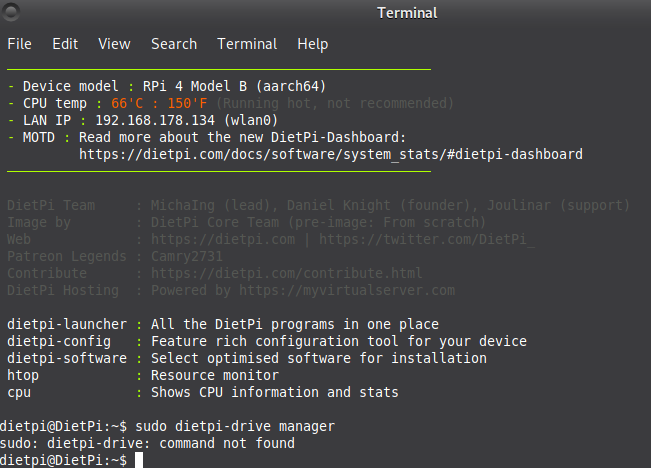Click the 'dietpi-launcher' command name
Viewport: 651px width, 468px height.
tap(67, 324)
